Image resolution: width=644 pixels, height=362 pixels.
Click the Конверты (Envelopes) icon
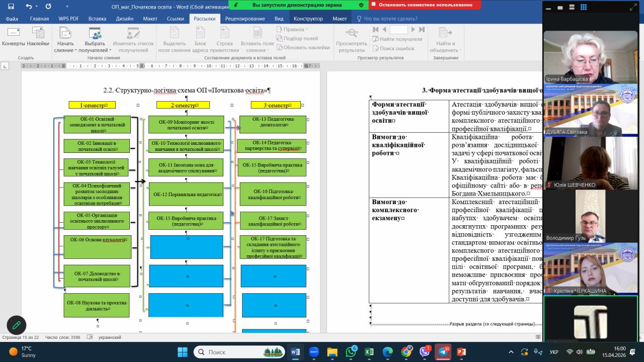[13, 36]
